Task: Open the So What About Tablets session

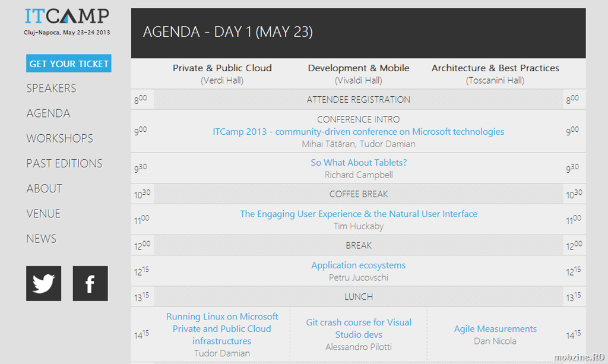Action: 359,163
